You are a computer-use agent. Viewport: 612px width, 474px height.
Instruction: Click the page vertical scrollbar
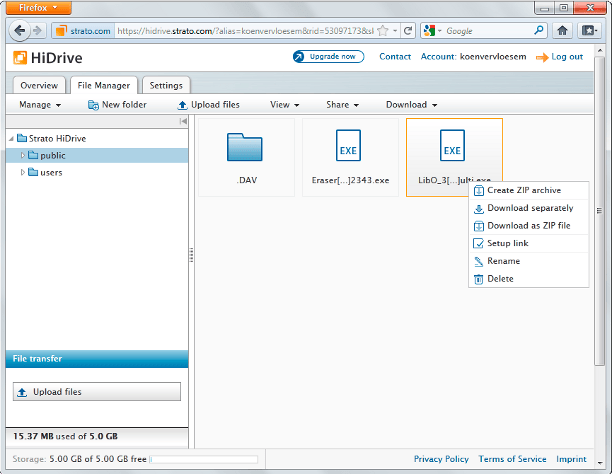(600, 211)
